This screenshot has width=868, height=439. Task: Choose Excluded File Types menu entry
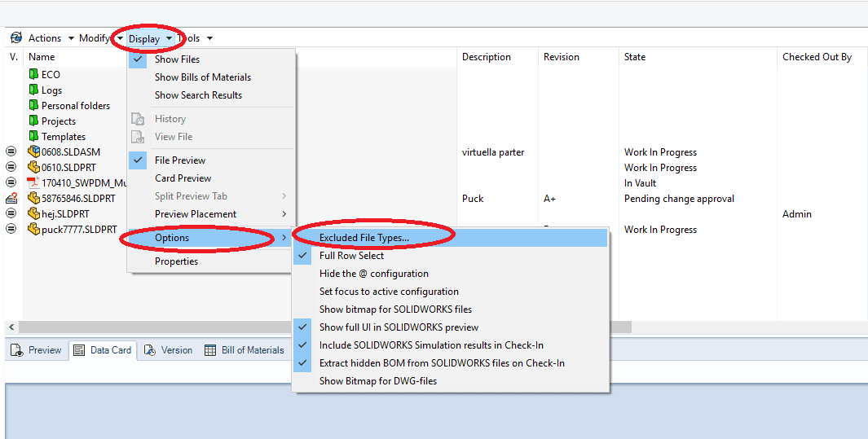pyautogui.click(x=364, y=238)
